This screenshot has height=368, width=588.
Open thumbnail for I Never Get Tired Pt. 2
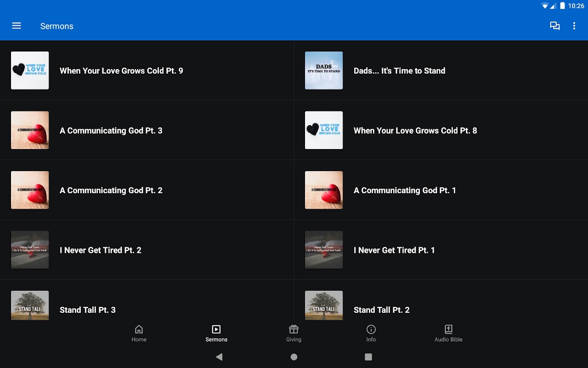click(x=30, y=250)
